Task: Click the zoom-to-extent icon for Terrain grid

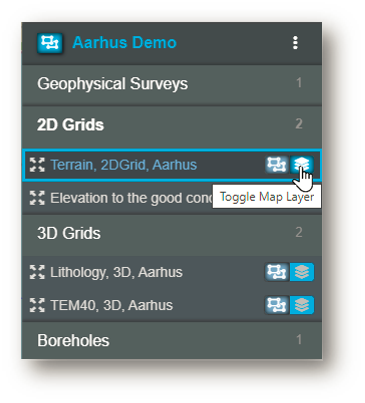Action: point(37,165)
